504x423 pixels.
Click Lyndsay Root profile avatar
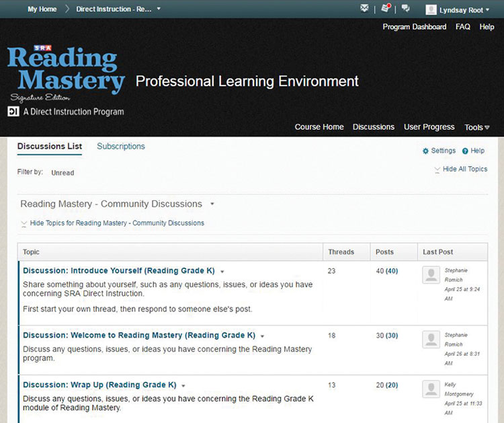point(431,9)
